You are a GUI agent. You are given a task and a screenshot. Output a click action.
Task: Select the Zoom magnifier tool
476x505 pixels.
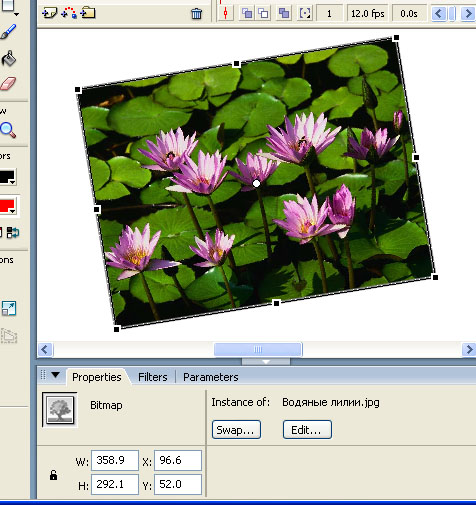click(x=8, y=130)
